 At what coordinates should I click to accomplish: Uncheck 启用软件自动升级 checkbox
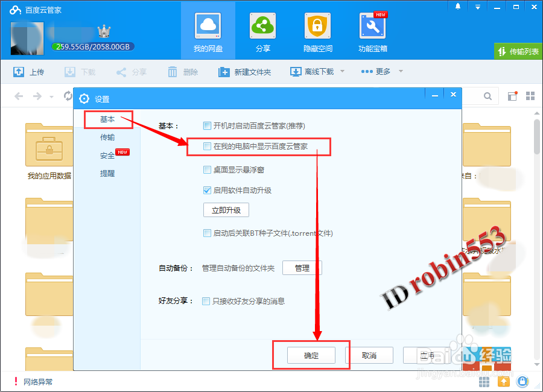207,190
